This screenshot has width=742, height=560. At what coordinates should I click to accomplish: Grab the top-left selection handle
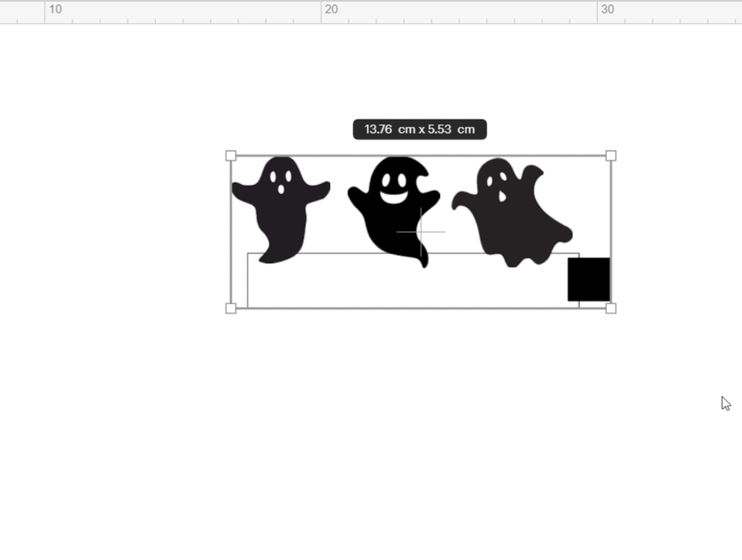pyautogui.click(x=231, y=156)
